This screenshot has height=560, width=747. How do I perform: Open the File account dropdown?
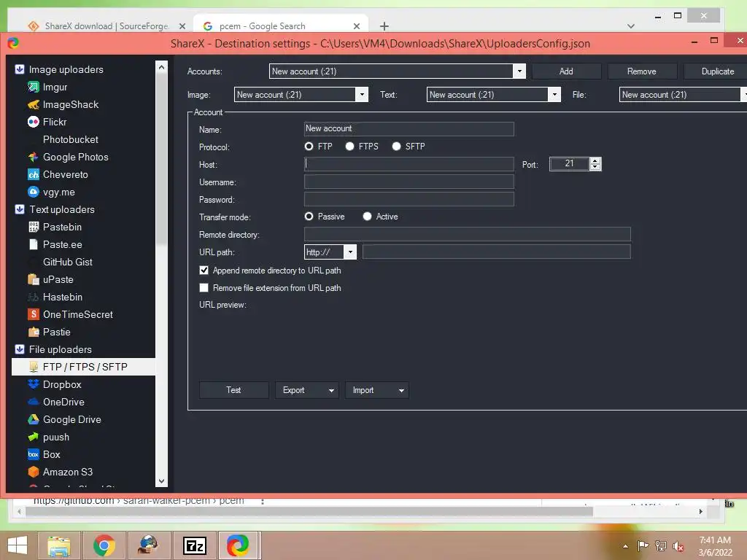click(743, 94)
